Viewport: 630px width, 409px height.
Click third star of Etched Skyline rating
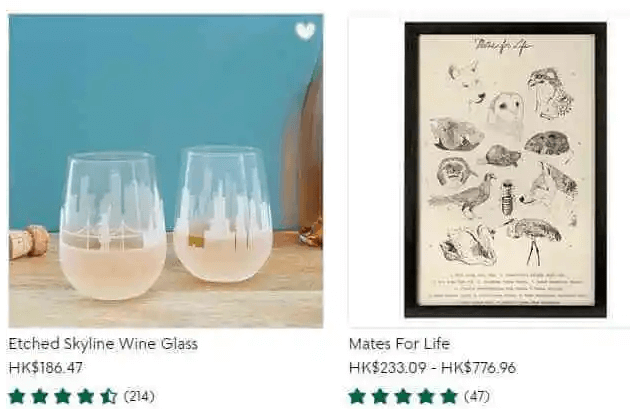coord(63,396)
